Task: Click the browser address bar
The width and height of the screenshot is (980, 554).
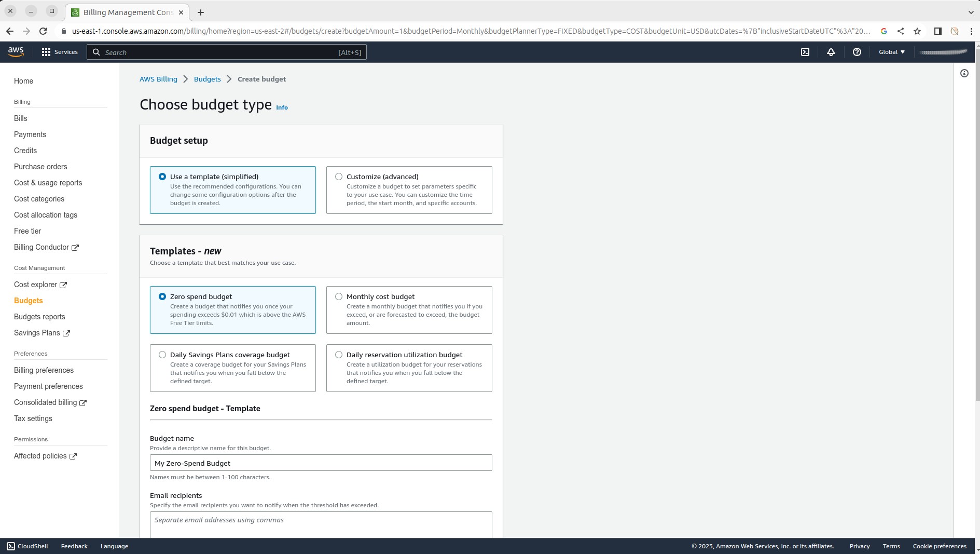Action: [471, 31]
